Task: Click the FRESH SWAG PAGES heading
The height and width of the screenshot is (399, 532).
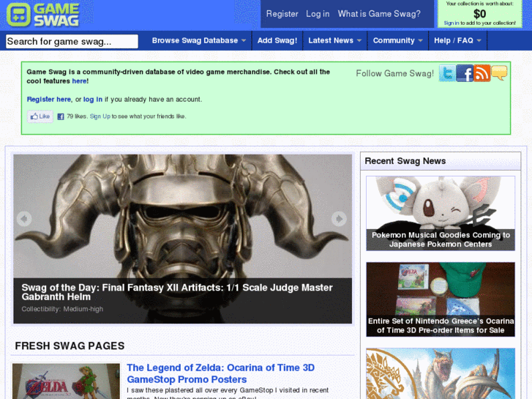Action: point(70,346)
